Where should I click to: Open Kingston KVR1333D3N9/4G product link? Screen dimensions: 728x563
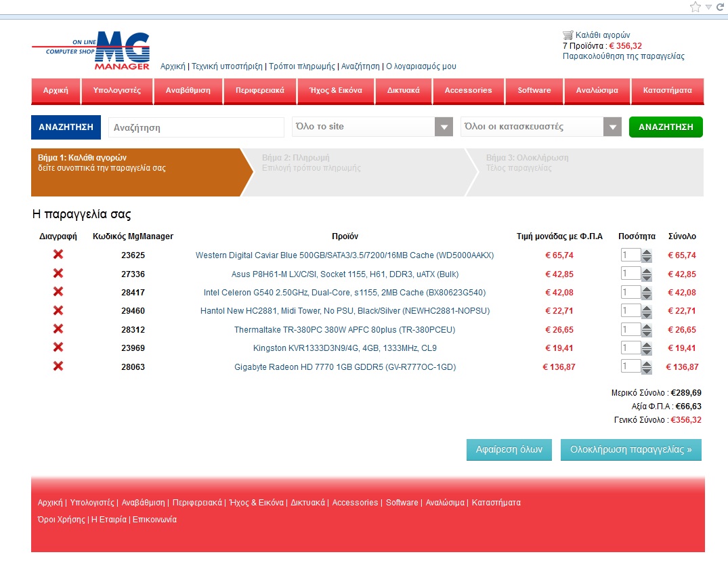[x=345, y=348]
